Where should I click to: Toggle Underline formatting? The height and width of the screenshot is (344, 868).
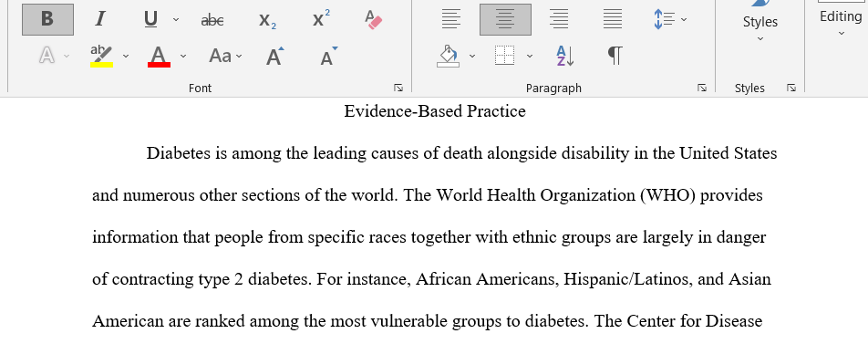point(150,19)
